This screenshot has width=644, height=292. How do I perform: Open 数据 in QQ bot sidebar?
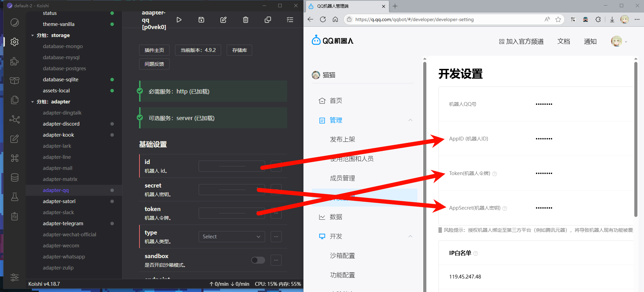(x=336, y=217)
